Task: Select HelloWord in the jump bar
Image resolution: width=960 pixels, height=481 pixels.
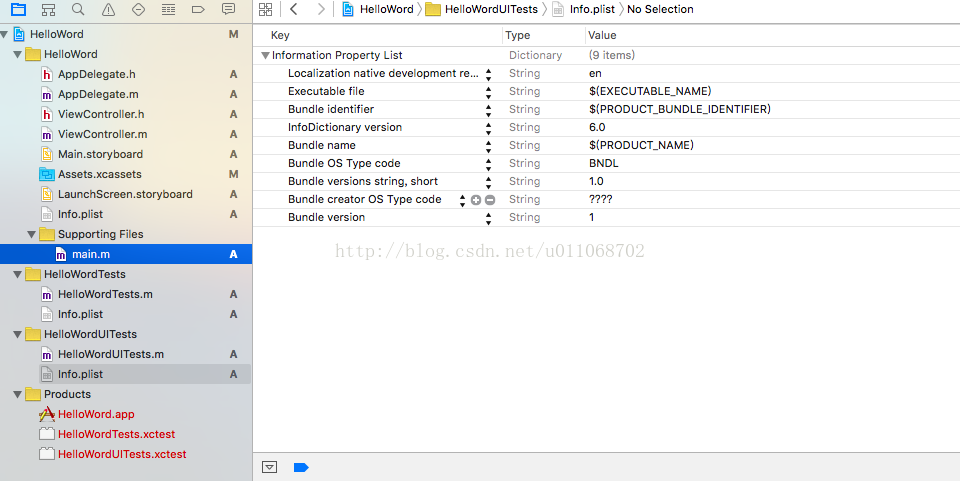Action: (378, 9)
